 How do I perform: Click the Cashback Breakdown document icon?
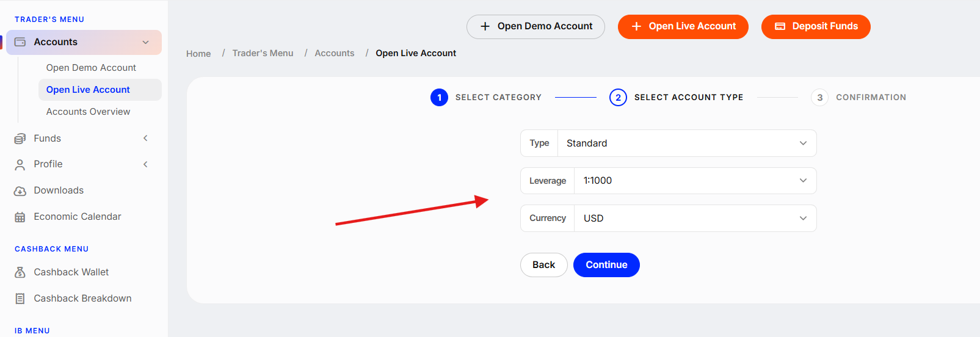[x=20, y=299]
